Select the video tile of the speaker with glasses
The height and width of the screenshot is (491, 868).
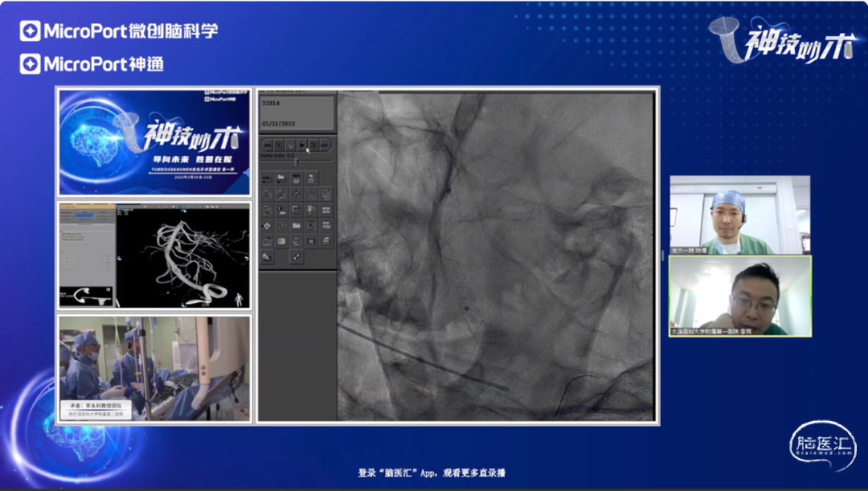740,297
